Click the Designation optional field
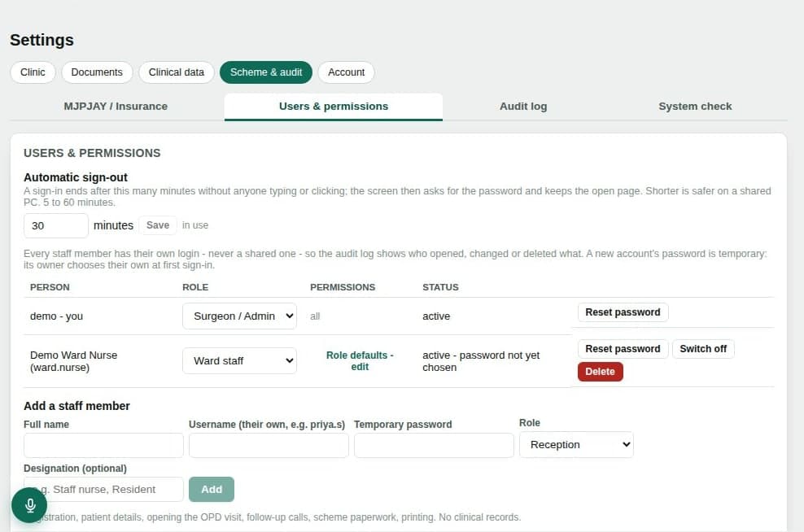 [103, 490]
